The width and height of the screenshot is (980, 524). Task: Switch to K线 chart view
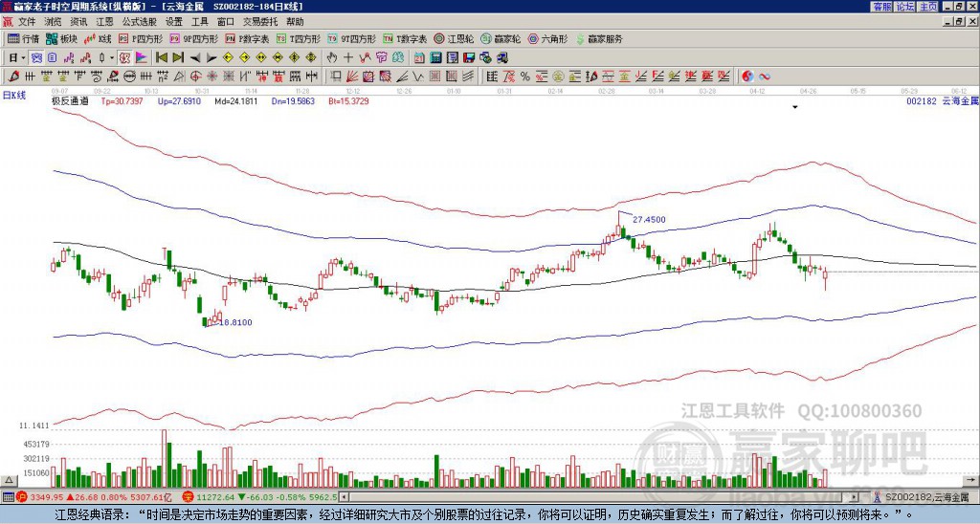(x=98, y=38)
